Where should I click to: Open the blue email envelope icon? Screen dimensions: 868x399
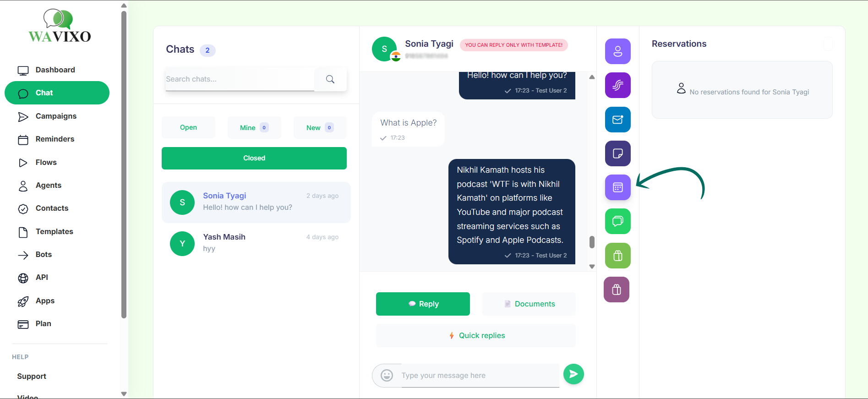[x=617, y=120]
